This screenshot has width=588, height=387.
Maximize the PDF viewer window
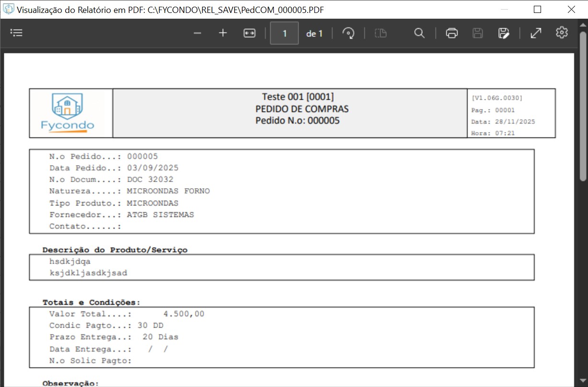(537, 9)
